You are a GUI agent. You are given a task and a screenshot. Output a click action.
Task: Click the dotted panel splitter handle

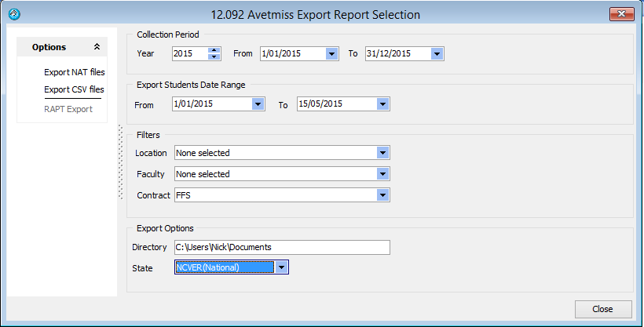click(x=120, y=162)
